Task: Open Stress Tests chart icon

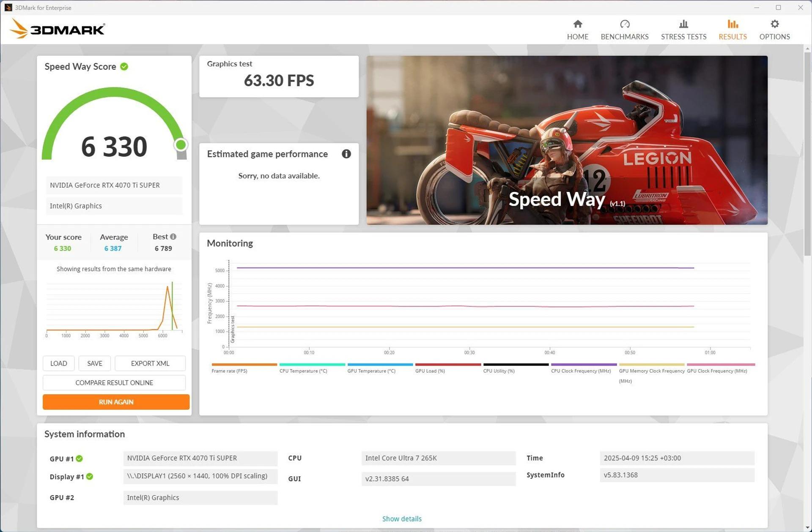Action: [x=683, y=24]
